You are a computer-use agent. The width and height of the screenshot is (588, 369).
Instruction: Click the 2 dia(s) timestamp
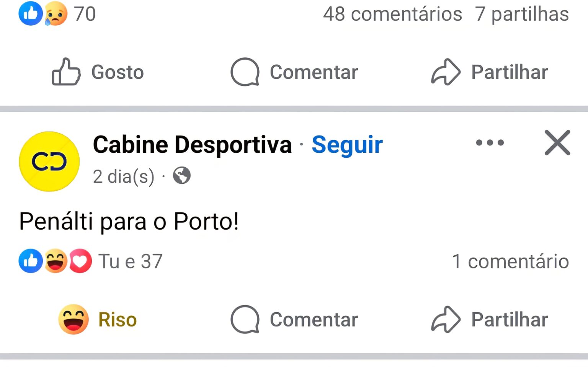pyautogui.click(x=123, y=176)
